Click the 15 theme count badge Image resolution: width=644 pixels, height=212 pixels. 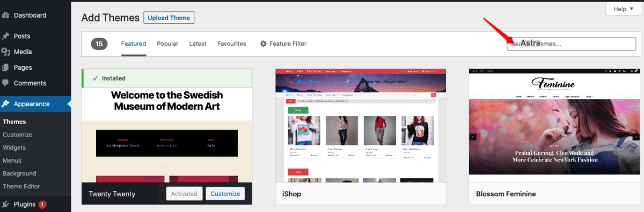[x=99, y=43]
